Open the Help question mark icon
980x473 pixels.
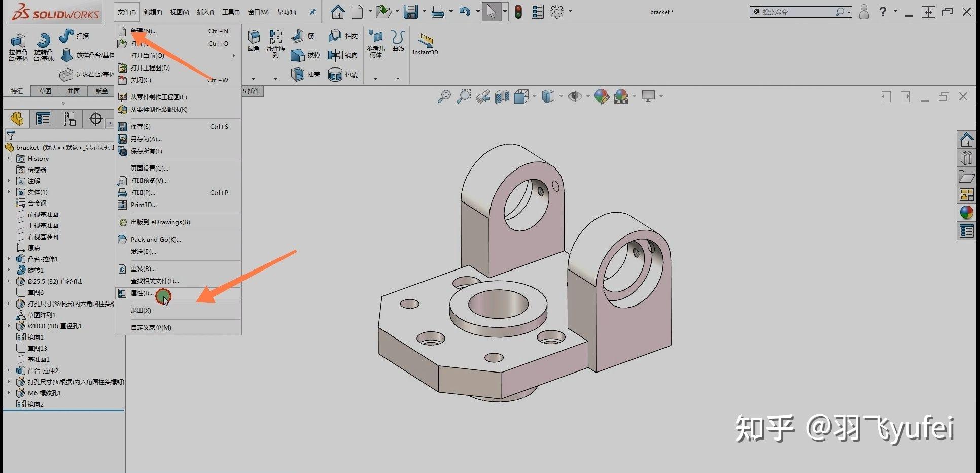883,12
